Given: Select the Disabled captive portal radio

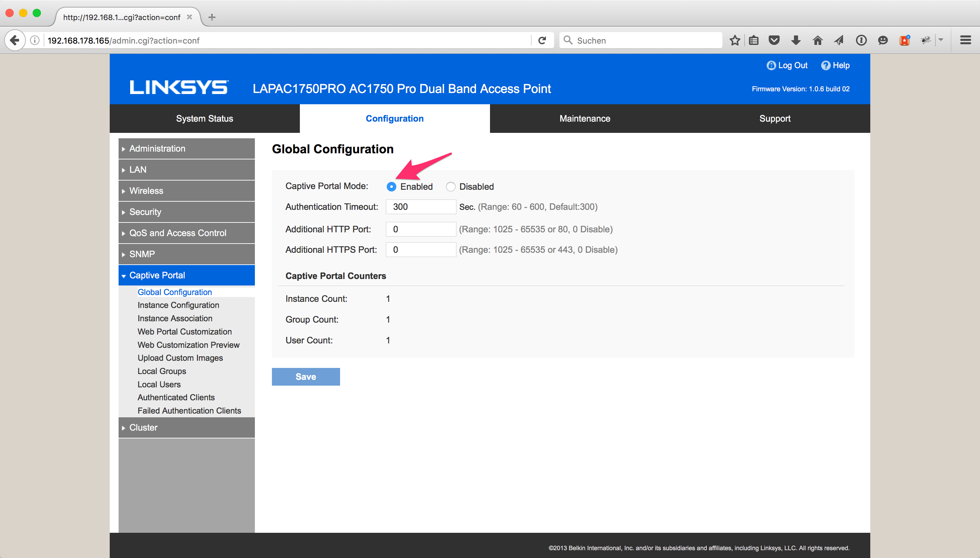Looking at the screenshot, I should (x=451, y=187).
